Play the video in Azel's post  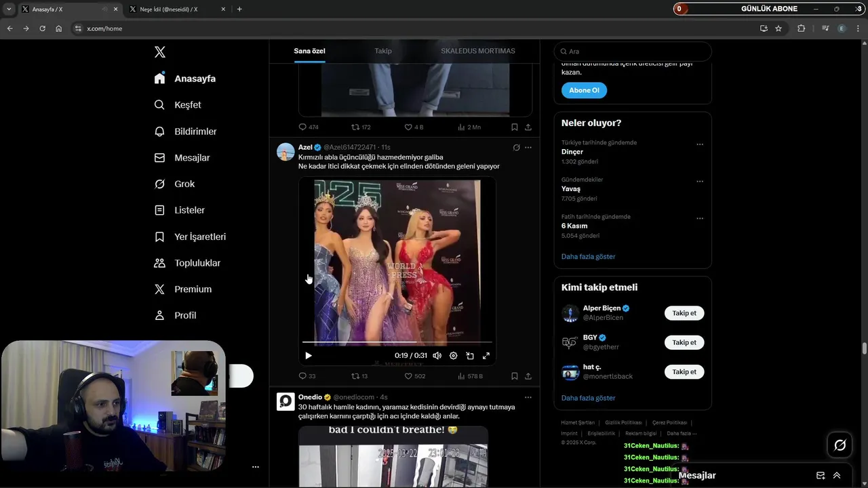click(x=309, y=356)
